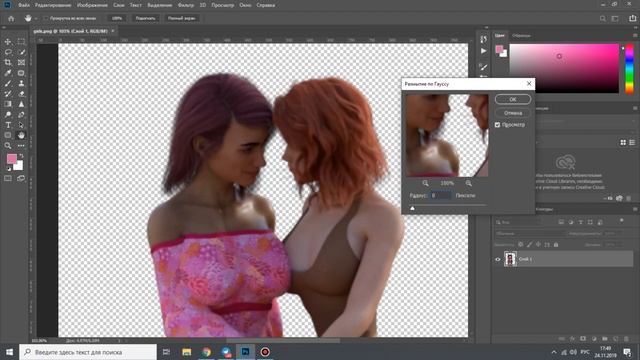Screen dimensions: 640x360
Task: Select the Type (T) tool
Action: tap(8, 125)
